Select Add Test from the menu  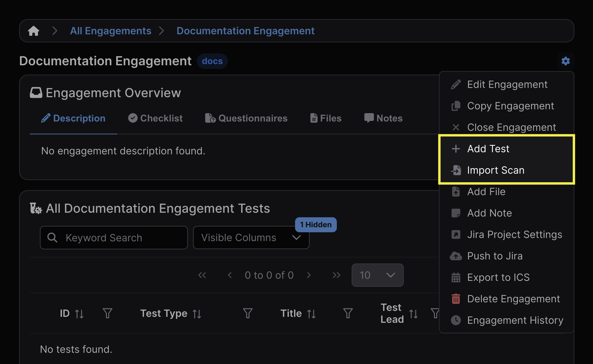click(x=488, y=149)
